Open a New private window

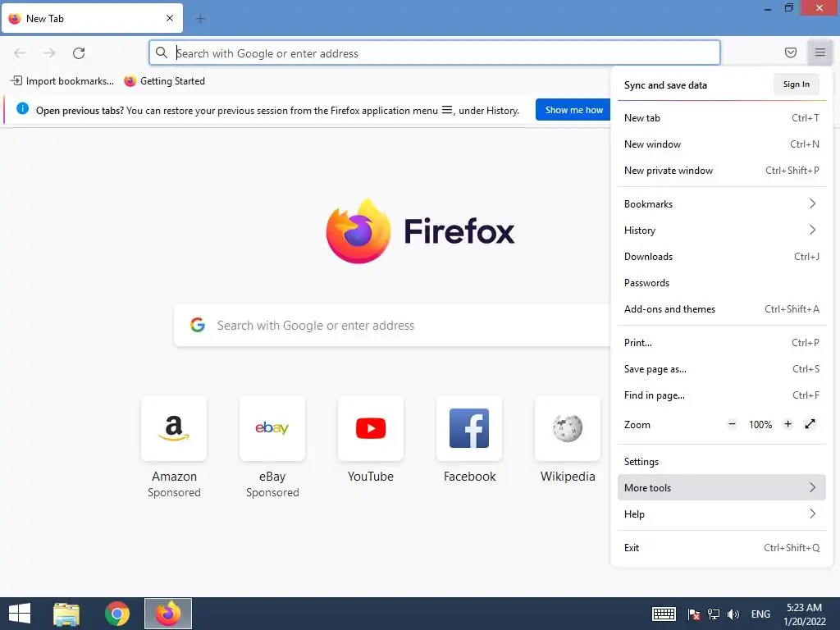(722, 171)
